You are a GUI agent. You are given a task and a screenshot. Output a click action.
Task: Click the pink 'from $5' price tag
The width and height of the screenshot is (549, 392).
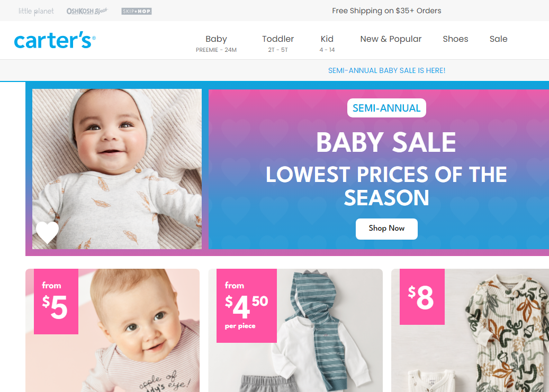pyautogui.click(x=56, y=302)
